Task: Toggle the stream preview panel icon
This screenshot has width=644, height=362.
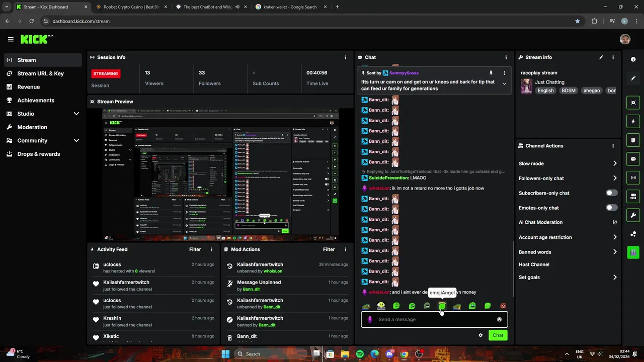Action: click(633, 103)
